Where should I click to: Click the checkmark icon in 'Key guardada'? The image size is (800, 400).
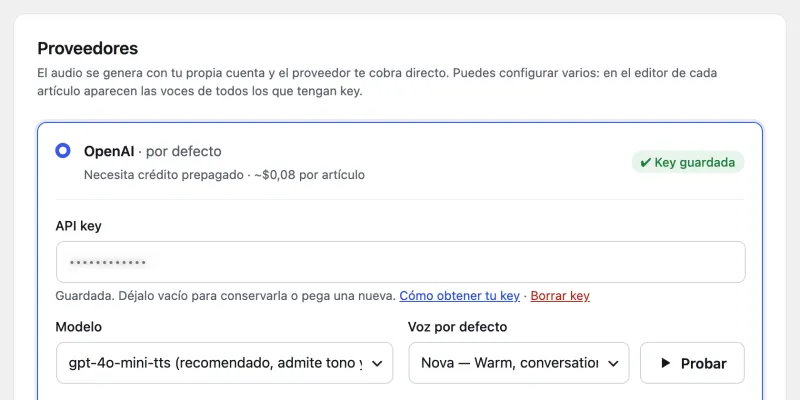(645, 162)
